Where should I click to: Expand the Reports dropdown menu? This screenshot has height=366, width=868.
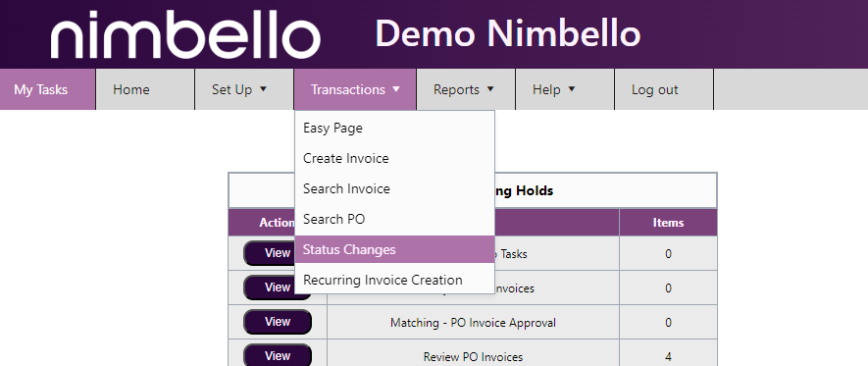466,89
